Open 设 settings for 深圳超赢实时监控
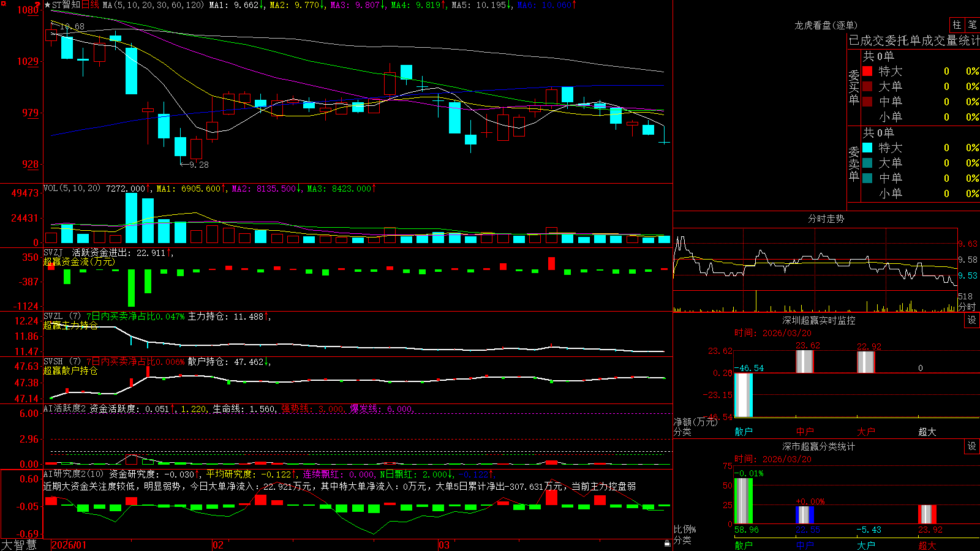The height and width of the screenshot is (551, 980). point(972,320)
